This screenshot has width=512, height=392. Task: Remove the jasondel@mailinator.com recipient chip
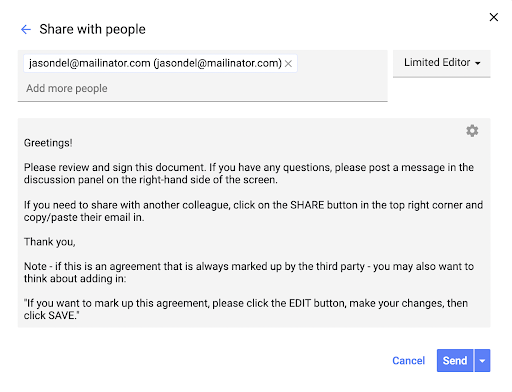(289, 63)
